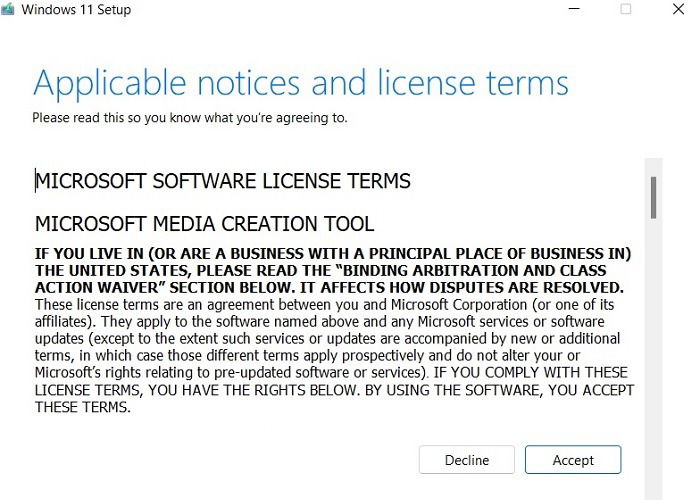Click the 'Applicable notices and license terms' title

301,83
